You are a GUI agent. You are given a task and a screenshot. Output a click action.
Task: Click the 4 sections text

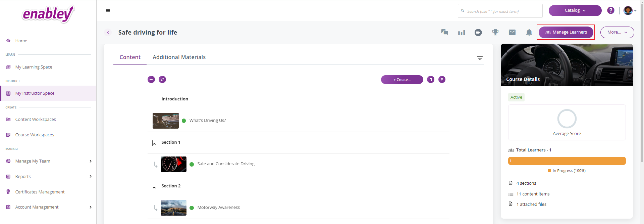[x=526, y=183]
